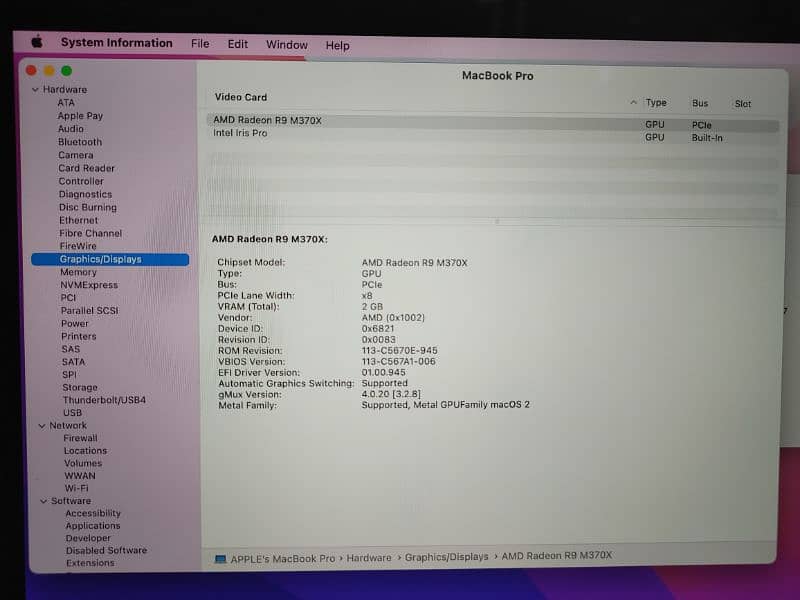This screenshot has height=600, width=800.
Task: Select the Intel Iris Pro row
Action: (x=240, y=134)
